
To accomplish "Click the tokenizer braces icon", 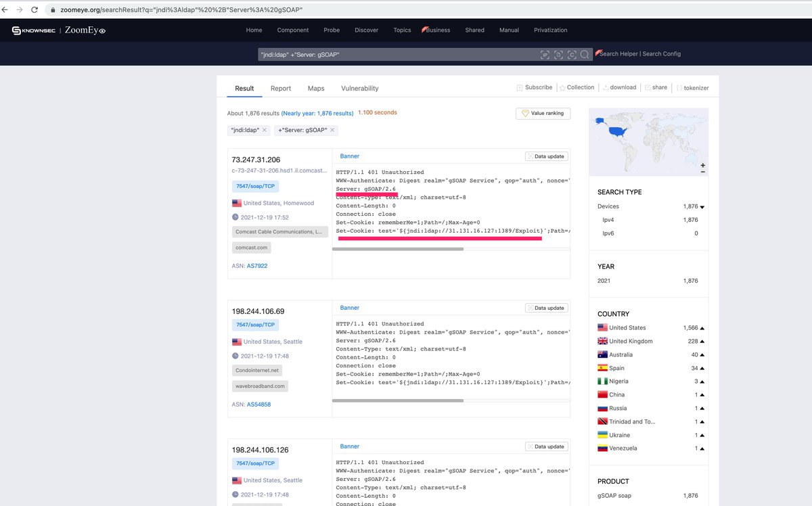I will (679, 88).
